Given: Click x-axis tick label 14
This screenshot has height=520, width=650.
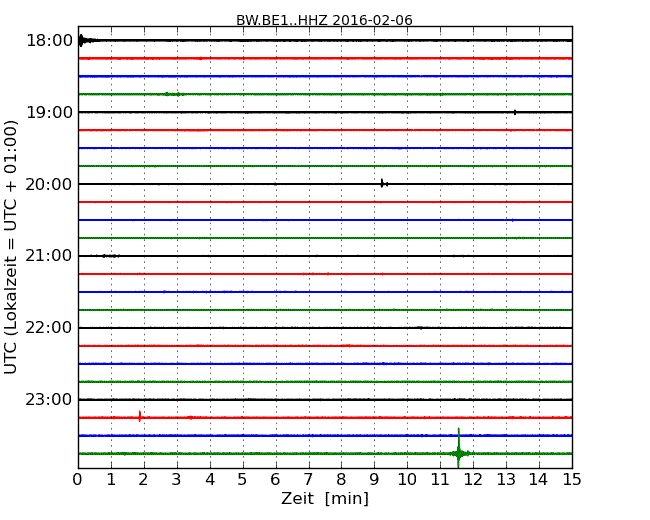Looking at the screenshot, I should click(539, 480).
